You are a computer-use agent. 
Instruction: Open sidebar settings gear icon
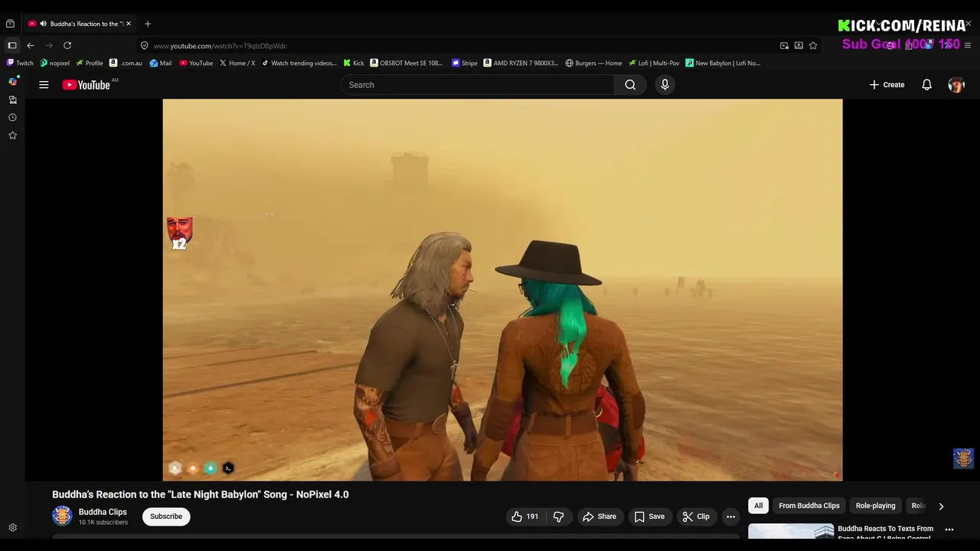point(12,527)
